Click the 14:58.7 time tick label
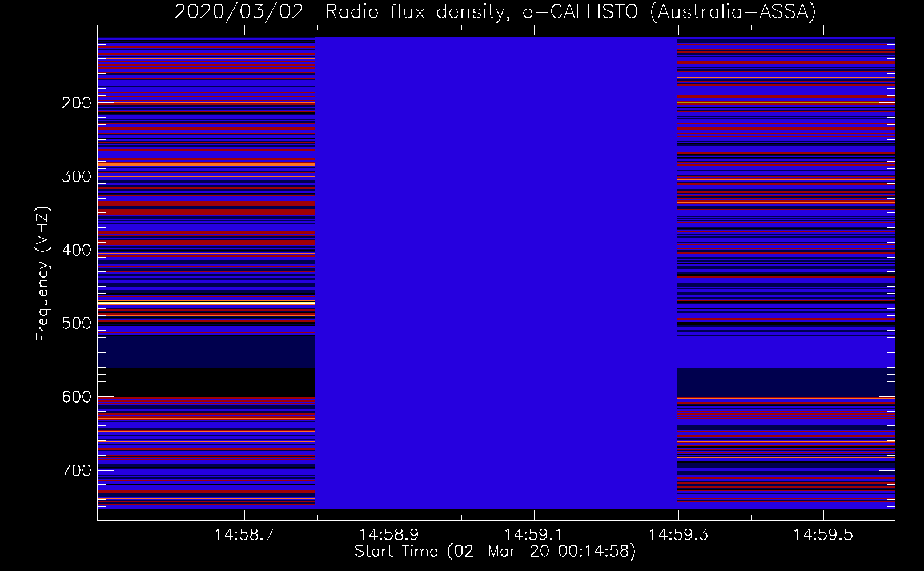The width and height of the screenshot is (924, 571). click(244, 535)
